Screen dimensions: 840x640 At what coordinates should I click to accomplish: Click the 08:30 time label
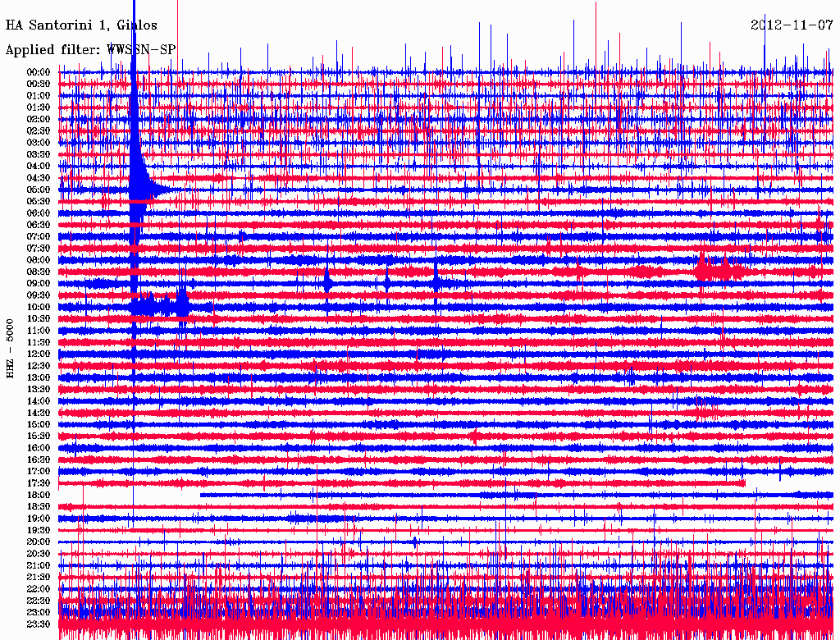(x=39, y=272)
